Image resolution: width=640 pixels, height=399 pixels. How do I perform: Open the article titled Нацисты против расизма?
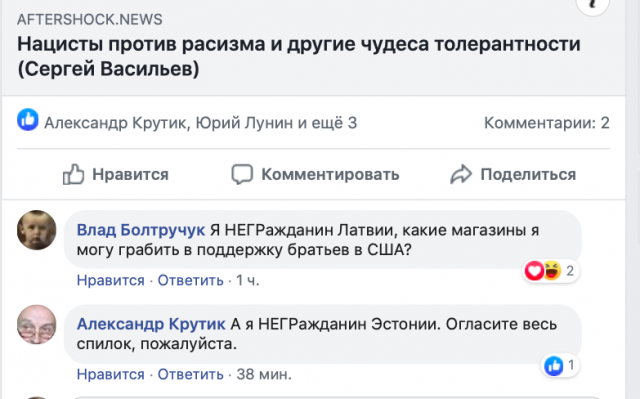click(298, 56)
